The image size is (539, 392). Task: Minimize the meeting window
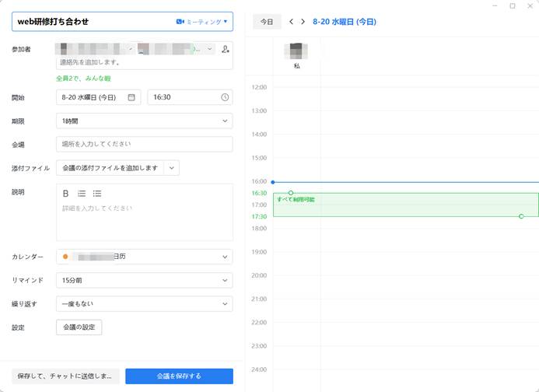pyautogui.click(x=495, y=6)
